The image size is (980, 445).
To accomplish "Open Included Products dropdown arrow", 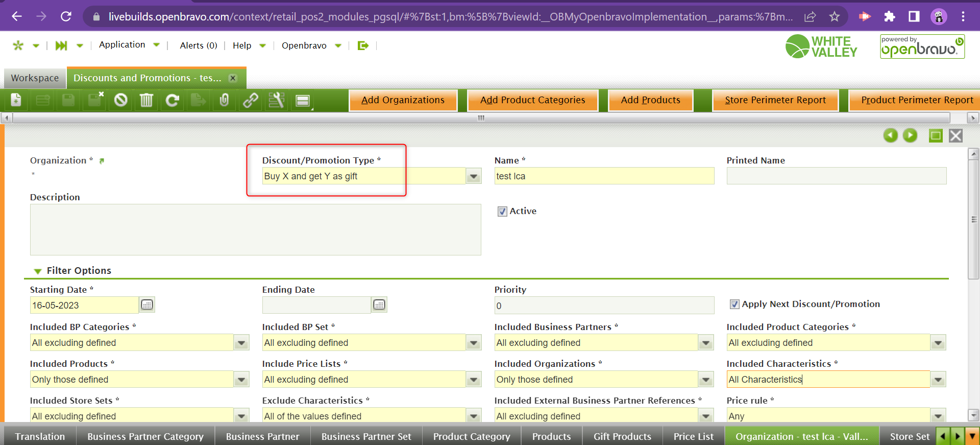I will click(241, 380).
